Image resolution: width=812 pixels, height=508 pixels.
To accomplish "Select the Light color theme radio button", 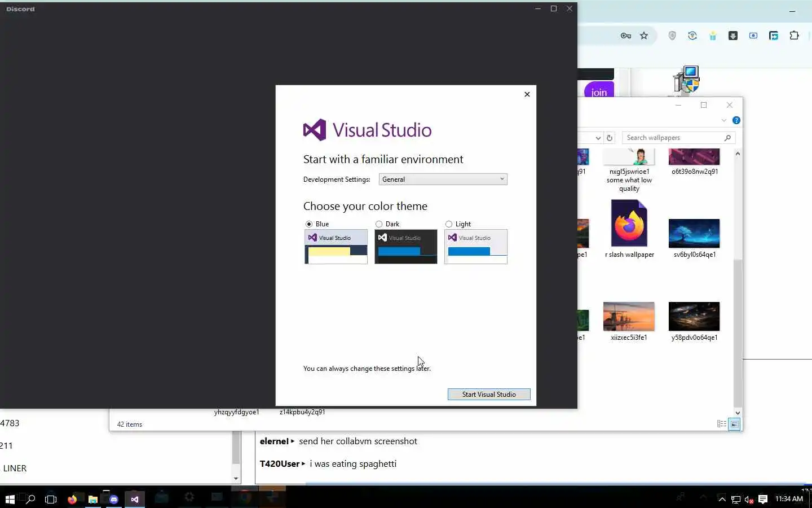I will 449,224.
